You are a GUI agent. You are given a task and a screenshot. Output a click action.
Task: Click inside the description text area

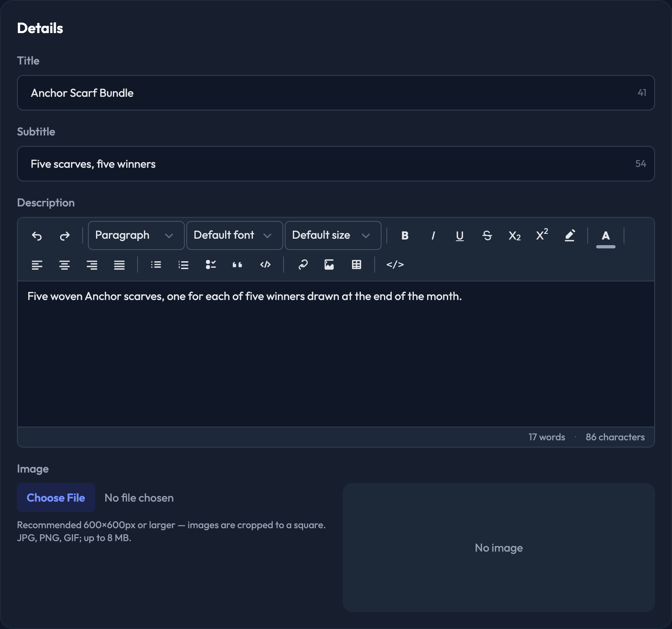coord(336,354)
